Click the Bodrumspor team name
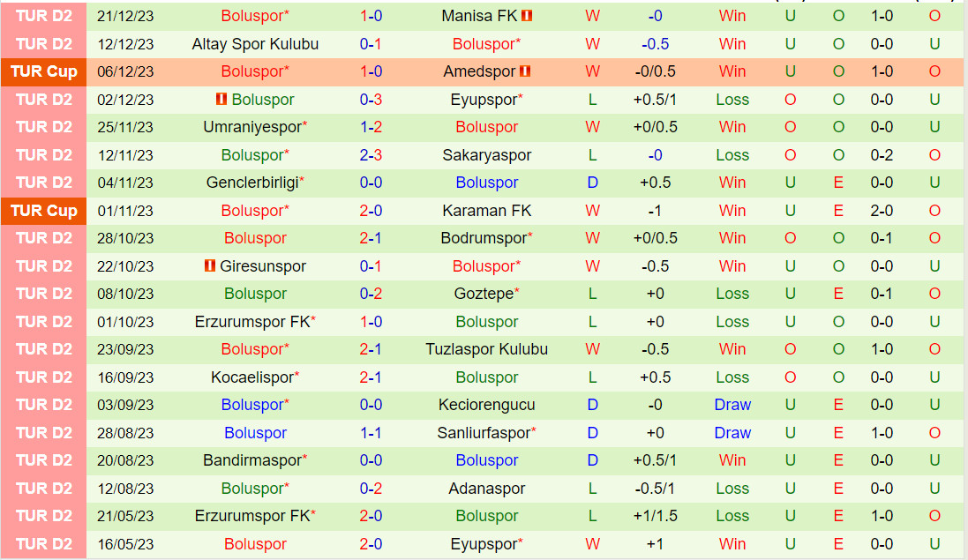The width and height of the screenshot is (968, 560). (x=484, y=238)
